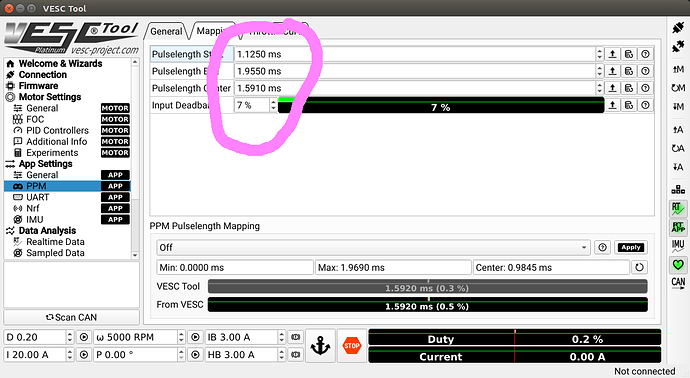
Task: Adjust Pulselength End spinner arrows
Action: (599, 71)
